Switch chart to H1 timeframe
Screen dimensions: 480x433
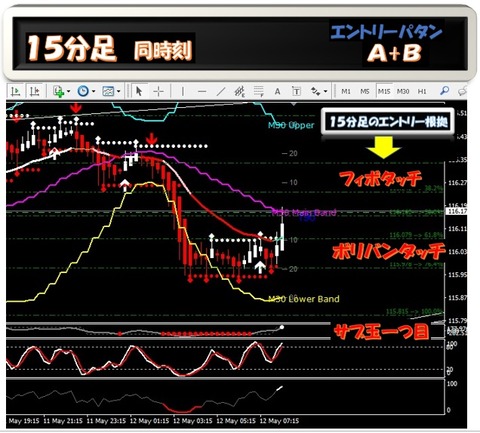click(x=422, y=91)
